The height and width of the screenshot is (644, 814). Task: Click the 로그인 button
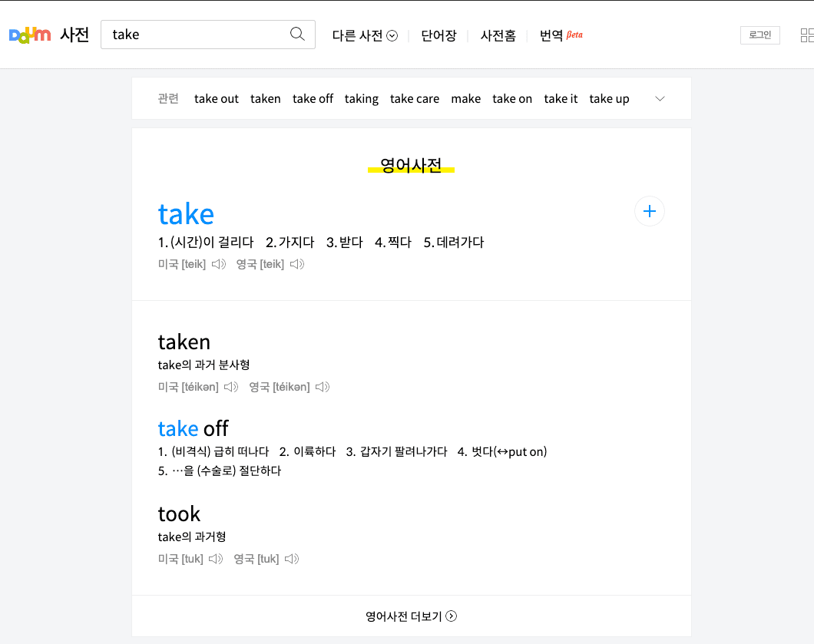[x=759, y=35]
